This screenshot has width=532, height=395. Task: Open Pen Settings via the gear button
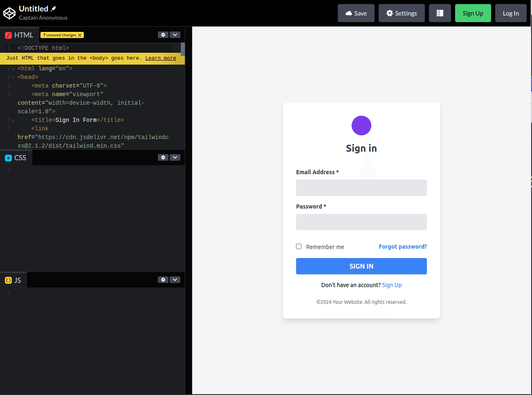coord(401,13)
